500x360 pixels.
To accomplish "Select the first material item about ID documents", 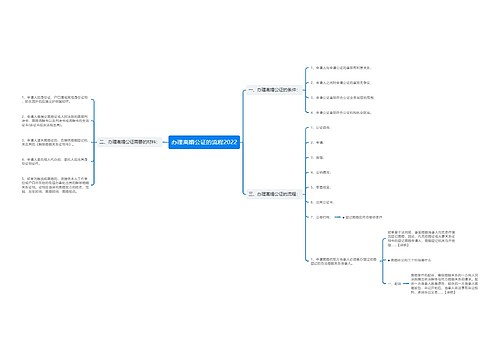I will pos(55,99).
